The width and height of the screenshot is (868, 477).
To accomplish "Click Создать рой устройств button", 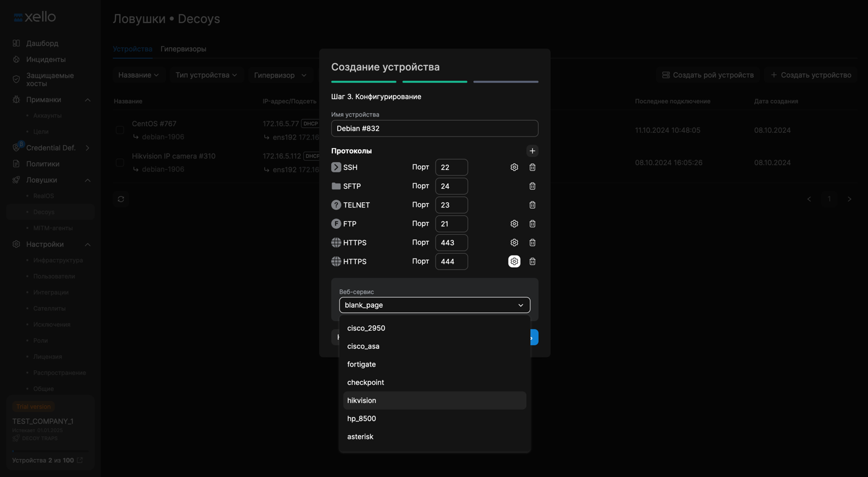I will pyautogui.click(x=708, y=75).
